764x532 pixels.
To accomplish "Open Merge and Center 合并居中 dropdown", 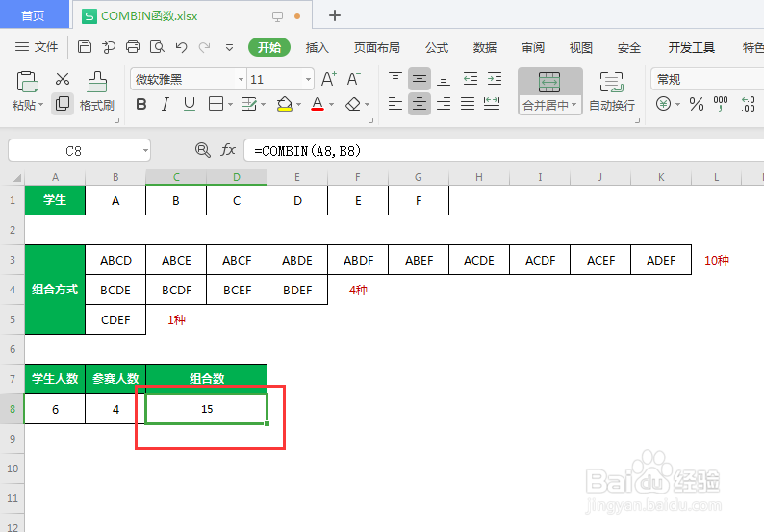I will click(550, 105).
